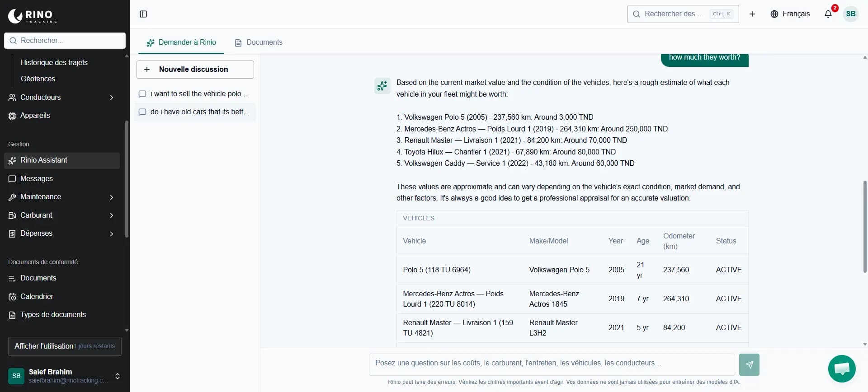Click the question input box for Rinio
Screen dimensions: 868x392
pyautogui.click(x=552, y=364)
